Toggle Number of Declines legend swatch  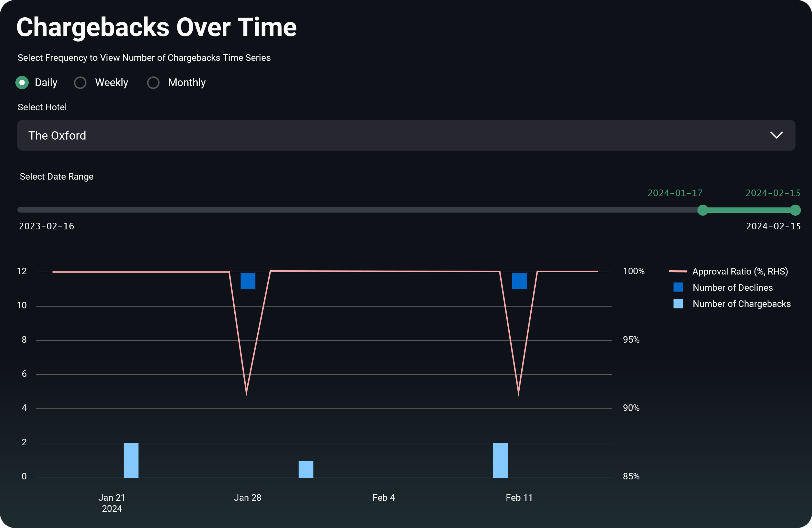pos(678,287)
